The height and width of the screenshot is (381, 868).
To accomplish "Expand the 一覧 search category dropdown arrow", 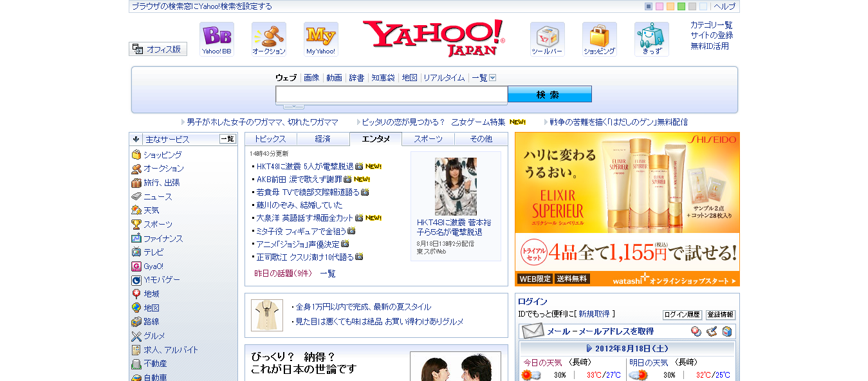I will [x=493, y=78].
